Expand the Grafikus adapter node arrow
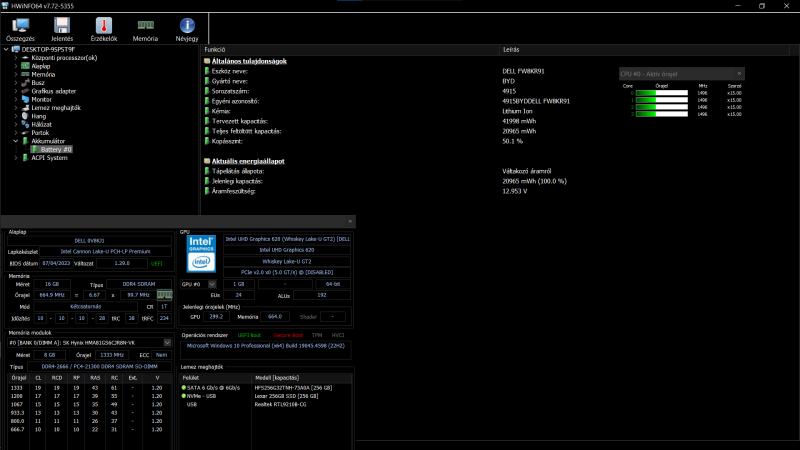The height and width of the screenshot is (450, 800). coord(16,91)
